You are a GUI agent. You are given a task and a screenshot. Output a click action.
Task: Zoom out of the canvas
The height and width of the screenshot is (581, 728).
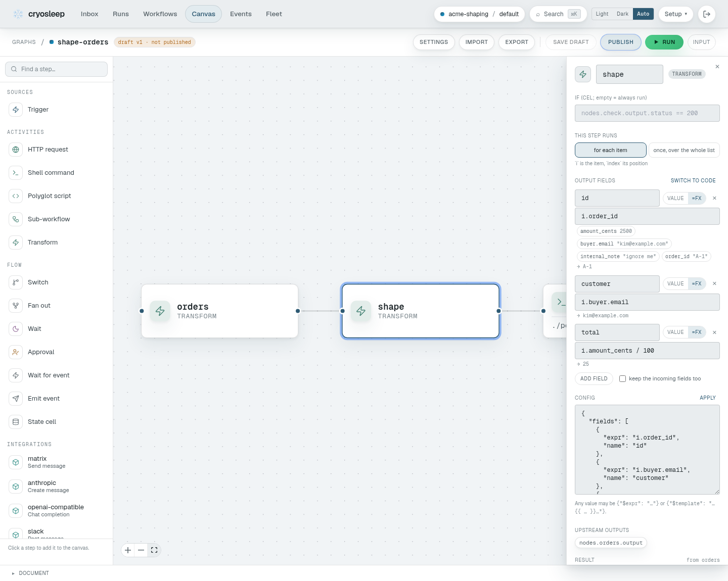pos(141,550)
